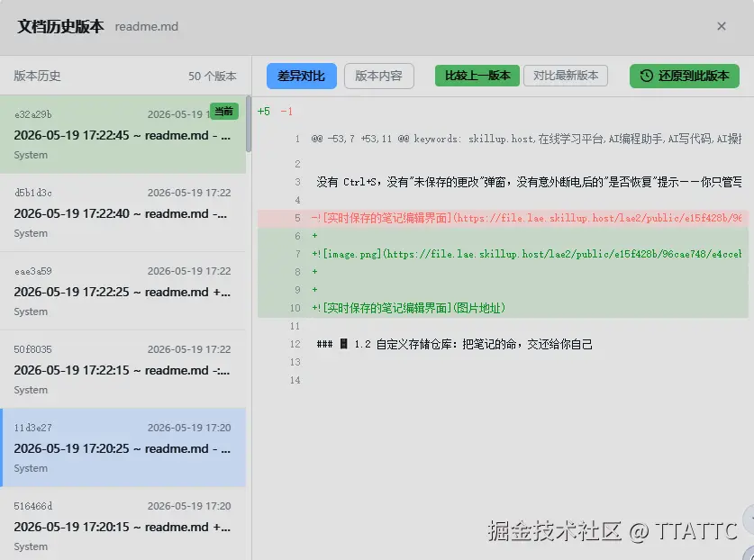Switch to the 版本内容 tab

[x=379, y=76]
